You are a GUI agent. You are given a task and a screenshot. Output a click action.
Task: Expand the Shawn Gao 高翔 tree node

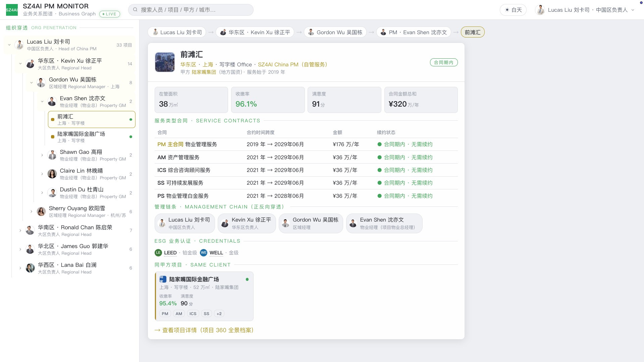point(42,155)
